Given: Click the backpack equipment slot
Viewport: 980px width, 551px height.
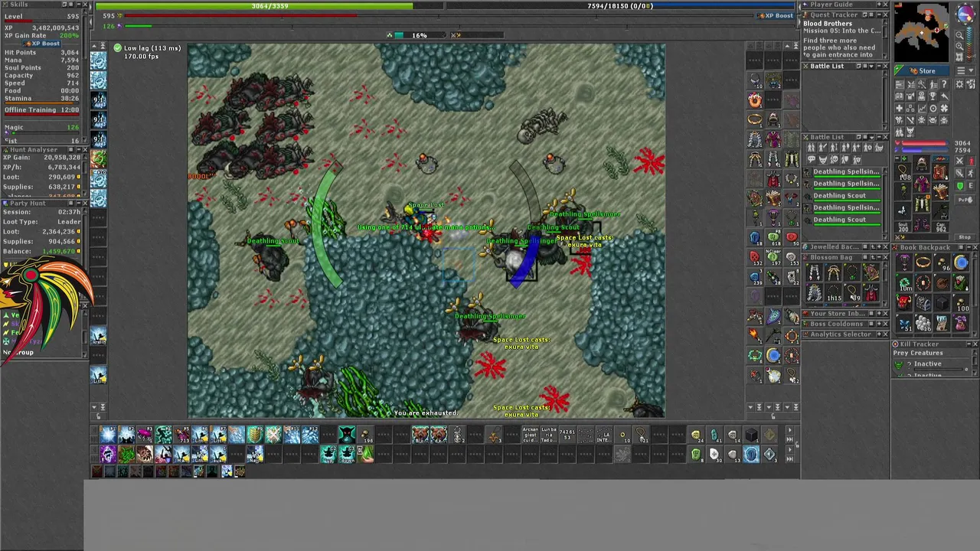Looking at the screenshot, I should click(940, 172).
